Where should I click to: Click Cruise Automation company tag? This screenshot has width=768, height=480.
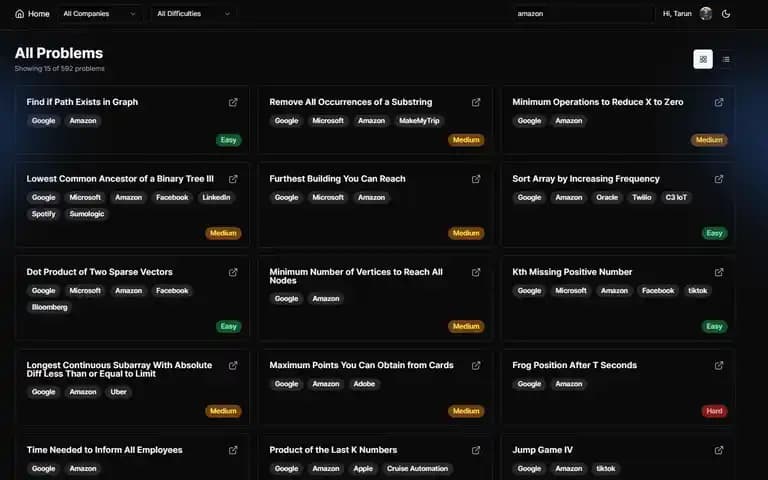417,469
